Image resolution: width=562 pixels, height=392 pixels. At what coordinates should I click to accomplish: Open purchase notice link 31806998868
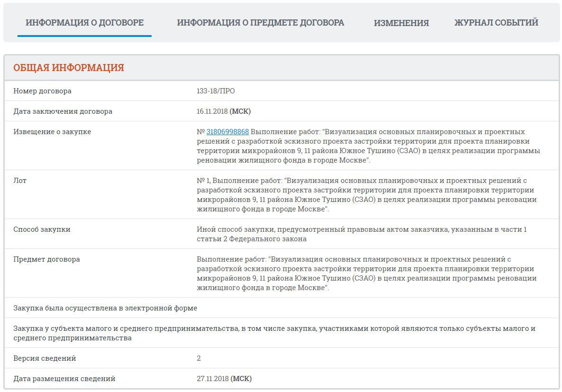click(227, 132)
